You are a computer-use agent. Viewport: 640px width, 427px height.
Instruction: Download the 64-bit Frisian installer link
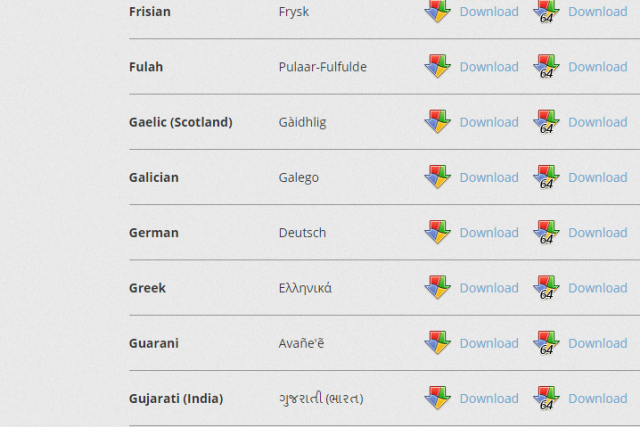pos(598,11)
